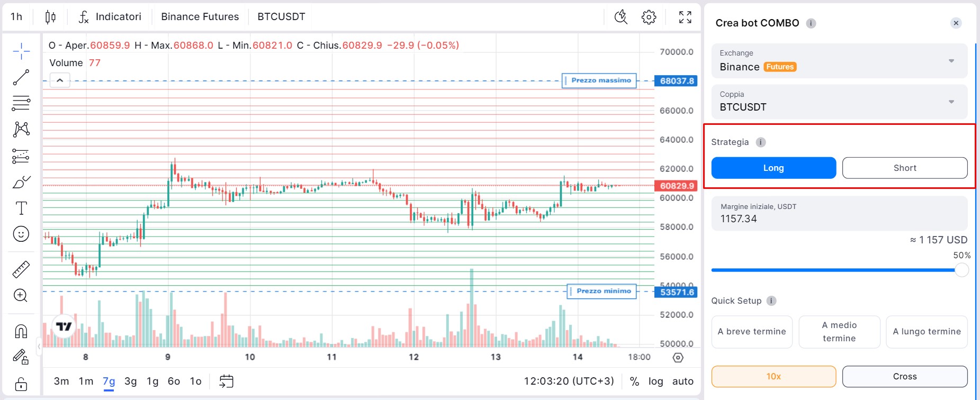Select the text annotation tool
Viewport: 980px width, 400px height.
point(21,208)
